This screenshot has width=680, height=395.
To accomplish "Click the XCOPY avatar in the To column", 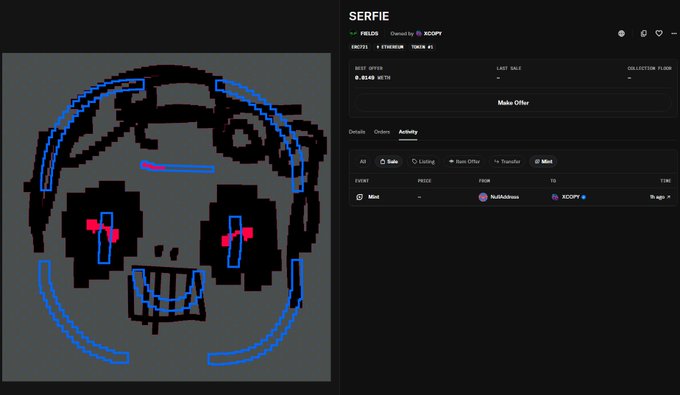I will click(x=555, y=197).
